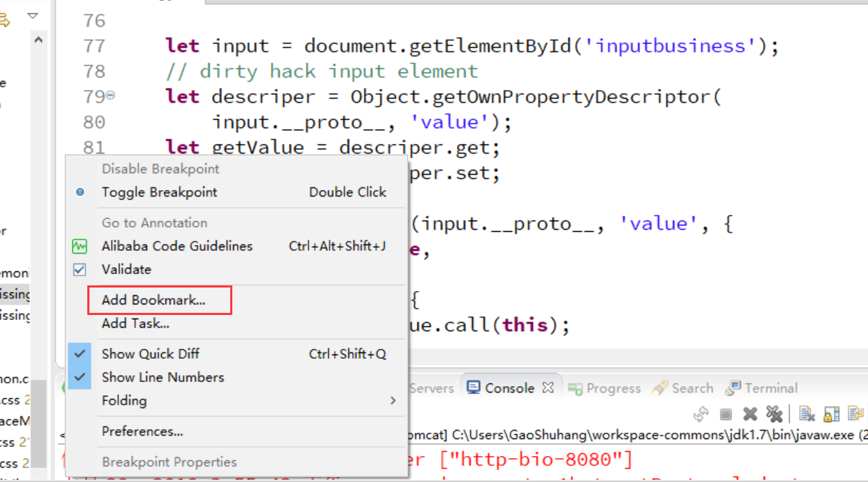Switch to the Console tab

click(510, 388)
